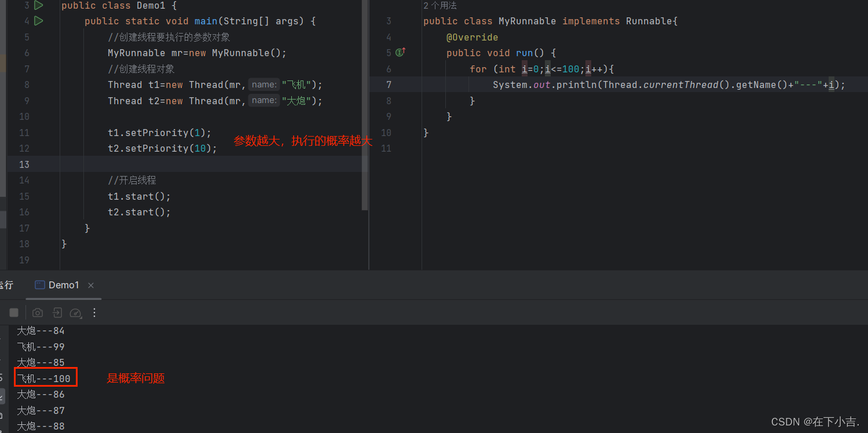Image resolution: width=868 pixels, height=433 pixels.
Task: Run Demo1 class via line 3 gutter arrow
Action: pos(39,5)
